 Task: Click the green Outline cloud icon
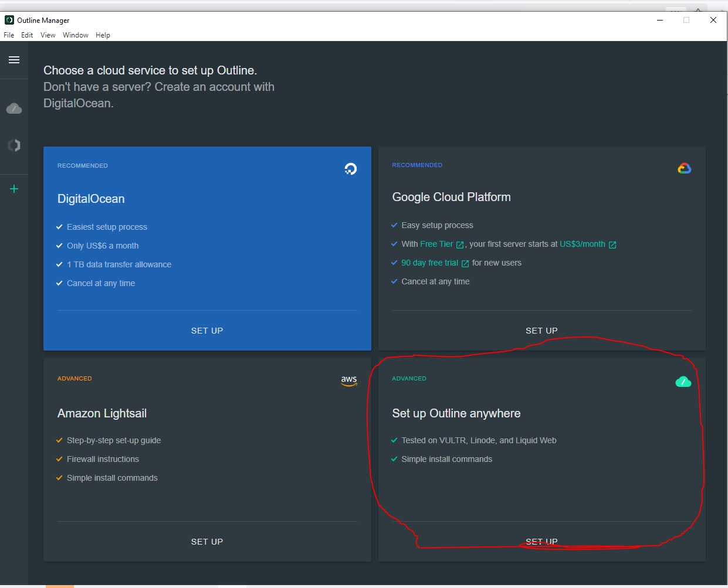click(x=683, y=382)
